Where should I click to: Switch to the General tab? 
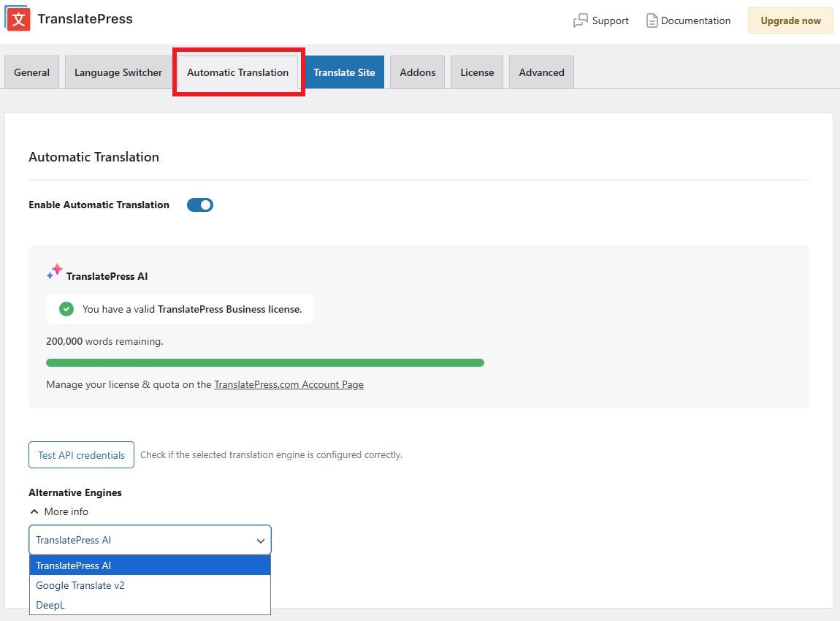tap(31, 72)
